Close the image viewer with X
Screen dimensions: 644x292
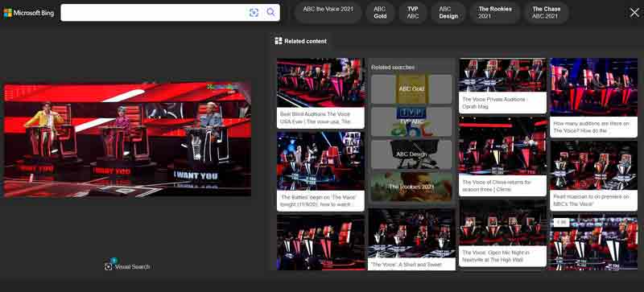(634, 13)
